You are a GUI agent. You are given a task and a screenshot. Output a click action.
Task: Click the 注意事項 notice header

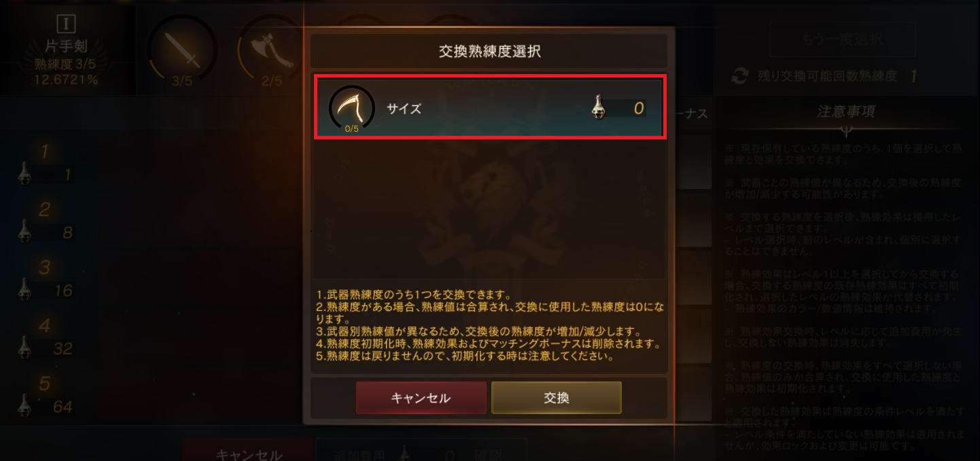click(845, 112)
